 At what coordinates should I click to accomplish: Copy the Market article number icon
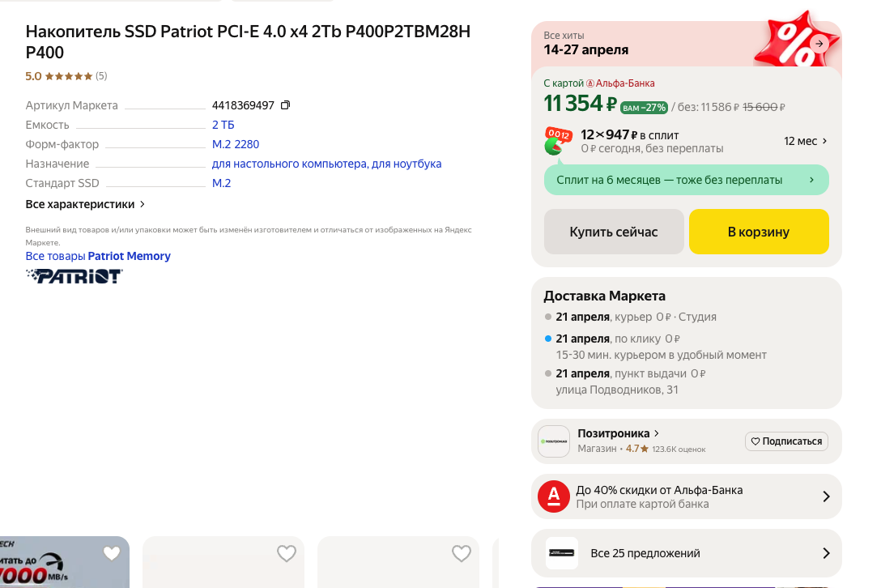(285, 105)
